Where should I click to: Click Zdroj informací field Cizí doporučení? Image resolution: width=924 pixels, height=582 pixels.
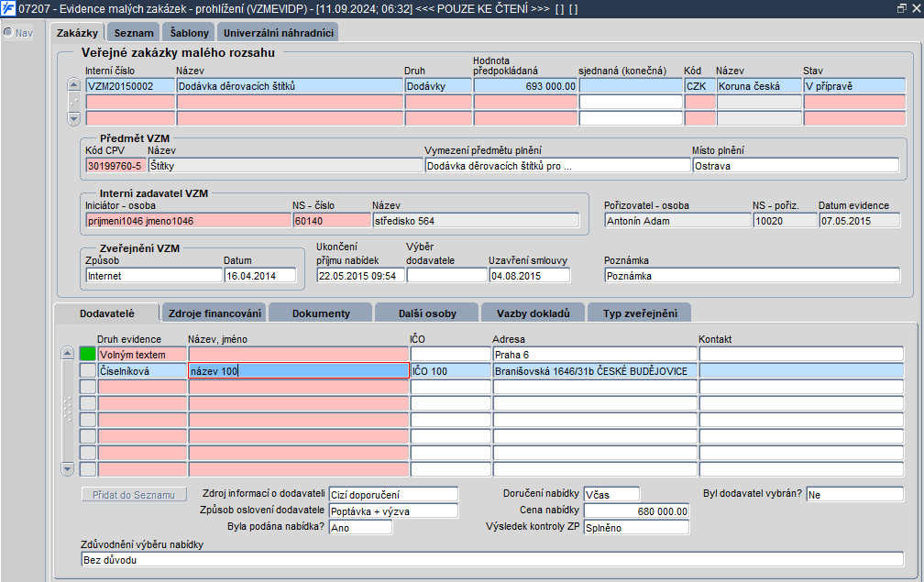(x=393, y=494)
